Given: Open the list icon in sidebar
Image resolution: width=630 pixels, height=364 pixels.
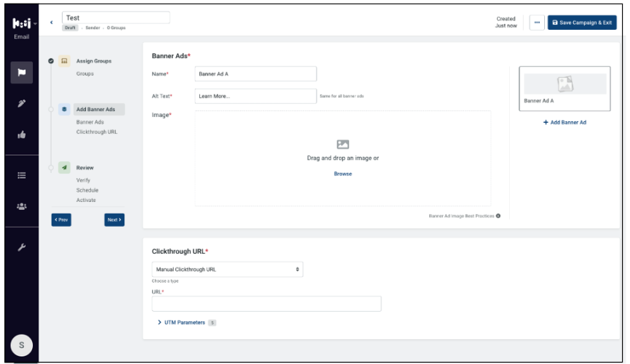Looking at the screenshot, I should [x=22, y=175].
